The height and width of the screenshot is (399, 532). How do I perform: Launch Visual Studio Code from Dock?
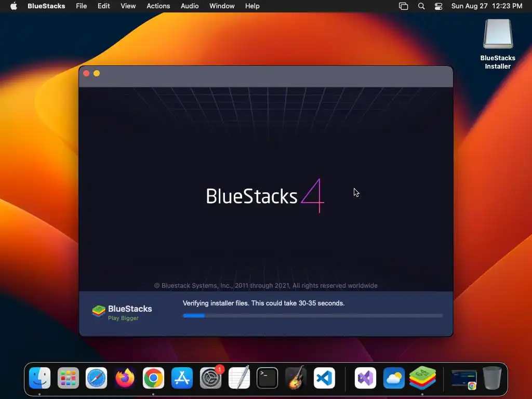(x=324, y=378)
